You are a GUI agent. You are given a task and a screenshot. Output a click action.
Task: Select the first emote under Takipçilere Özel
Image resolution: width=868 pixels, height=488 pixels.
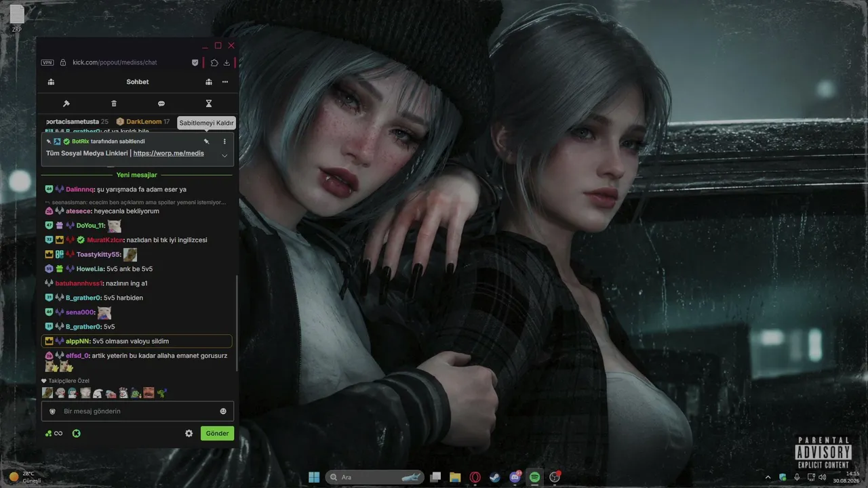(47, 392)
